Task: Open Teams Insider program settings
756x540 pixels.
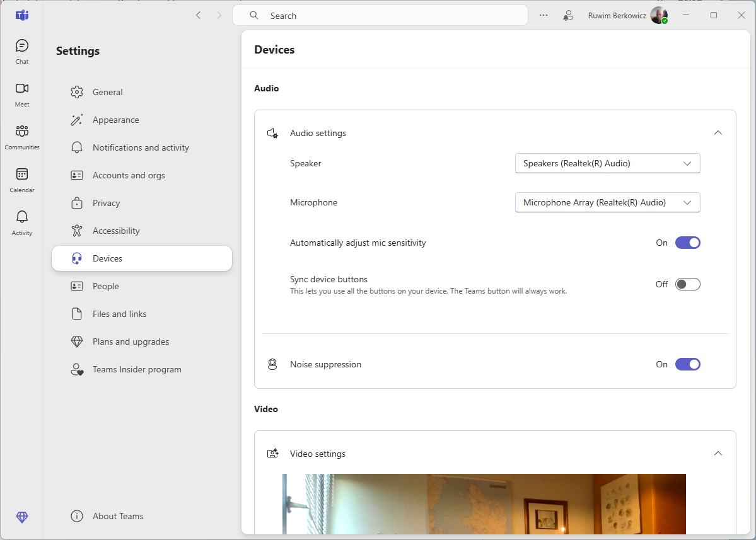Action: pos(142,369)
